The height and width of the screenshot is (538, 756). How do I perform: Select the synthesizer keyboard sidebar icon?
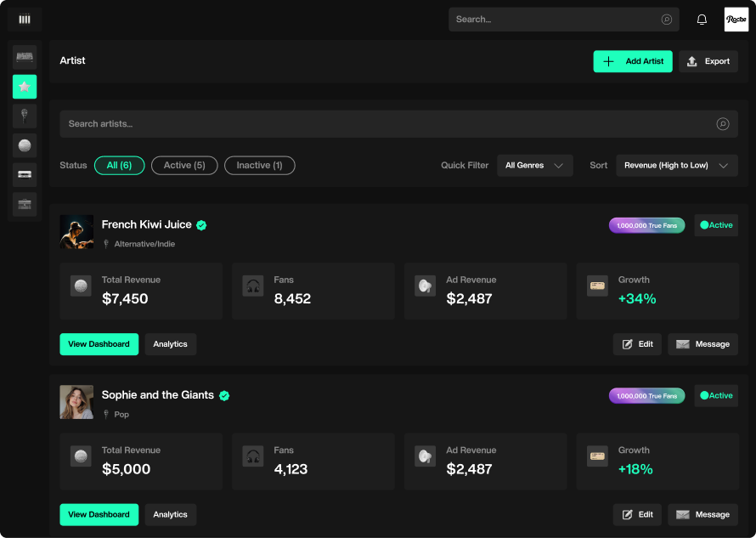click(x=25, y=58)
